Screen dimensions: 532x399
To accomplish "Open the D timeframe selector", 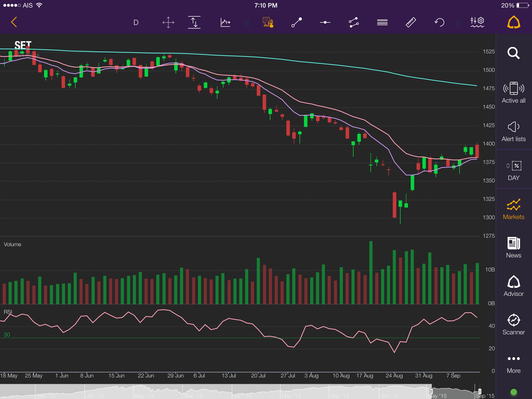I will pyautogui.click(x=136, y=22).
